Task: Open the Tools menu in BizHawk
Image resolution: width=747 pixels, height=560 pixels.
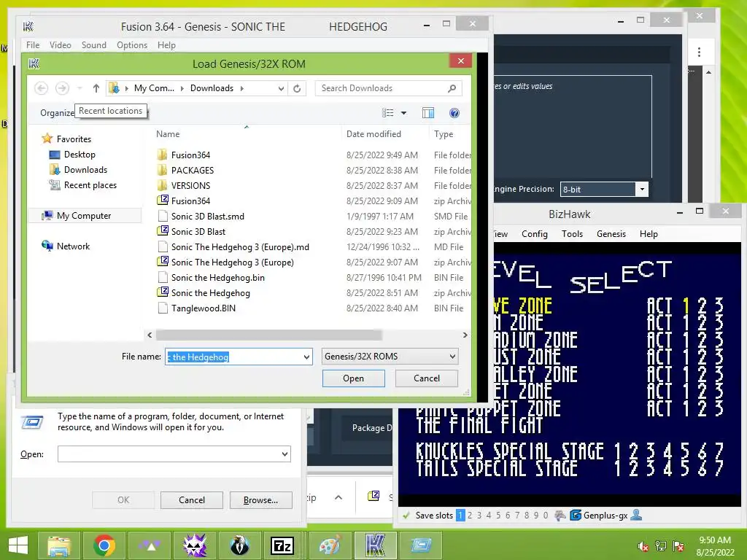Action: coord(572,234)
